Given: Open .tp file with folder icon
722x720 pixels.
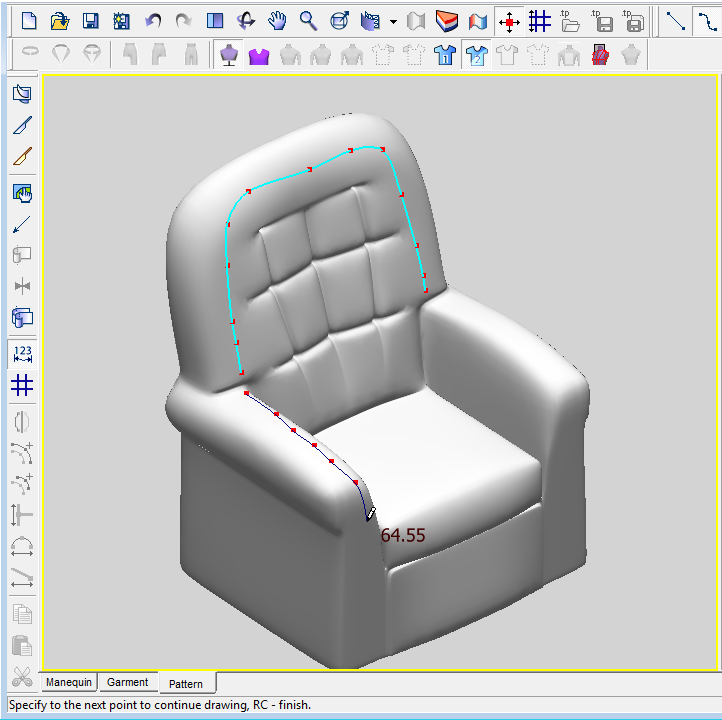Looking at the screenshot, I should (x=570, y=21).
